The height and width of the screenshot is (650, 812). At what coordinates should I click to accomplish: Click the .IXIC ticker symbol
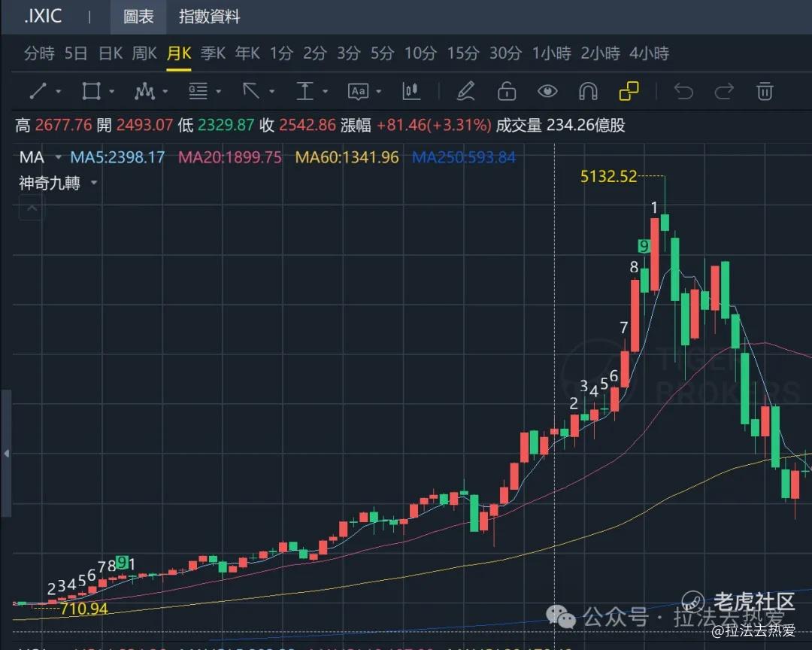[42, 16]
